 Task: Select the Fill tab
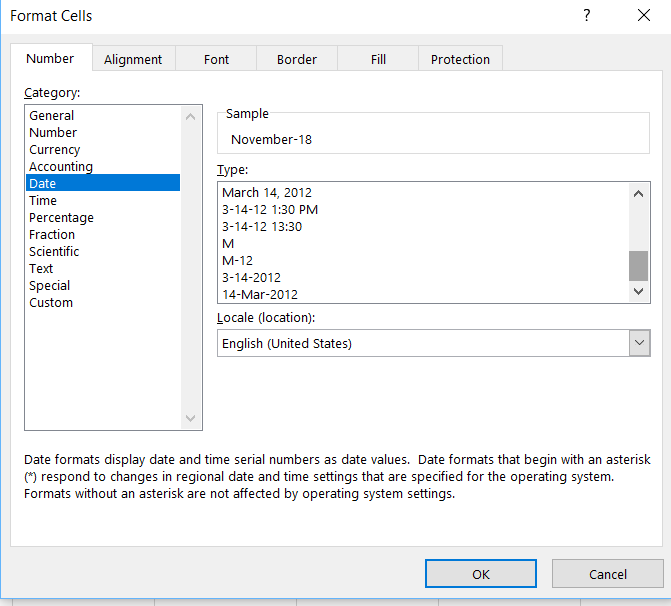(x=378, y=59)
